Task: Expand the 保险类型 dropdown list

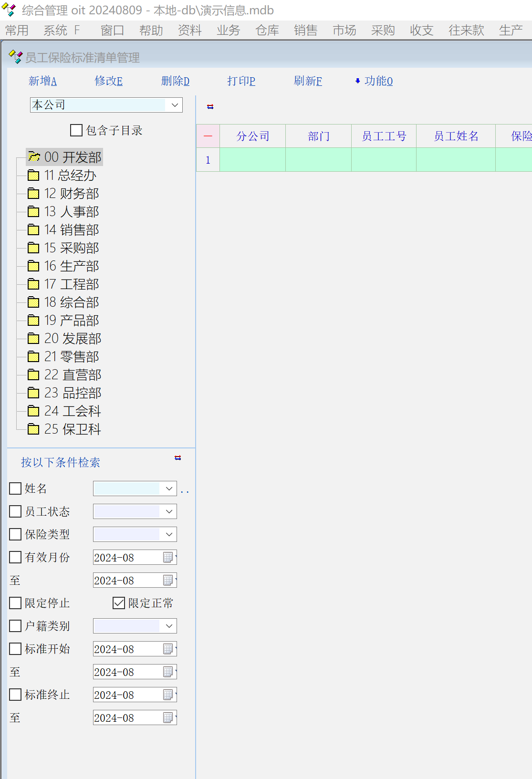Action: tap(169, 535)
